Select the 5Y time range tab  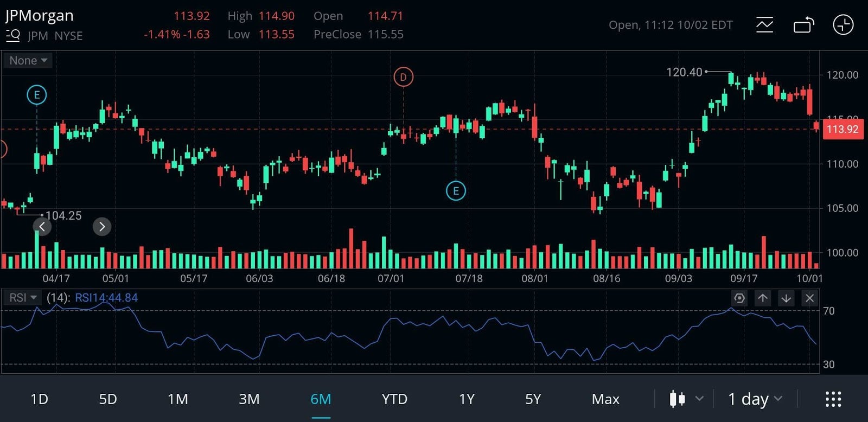pos(533,399)
